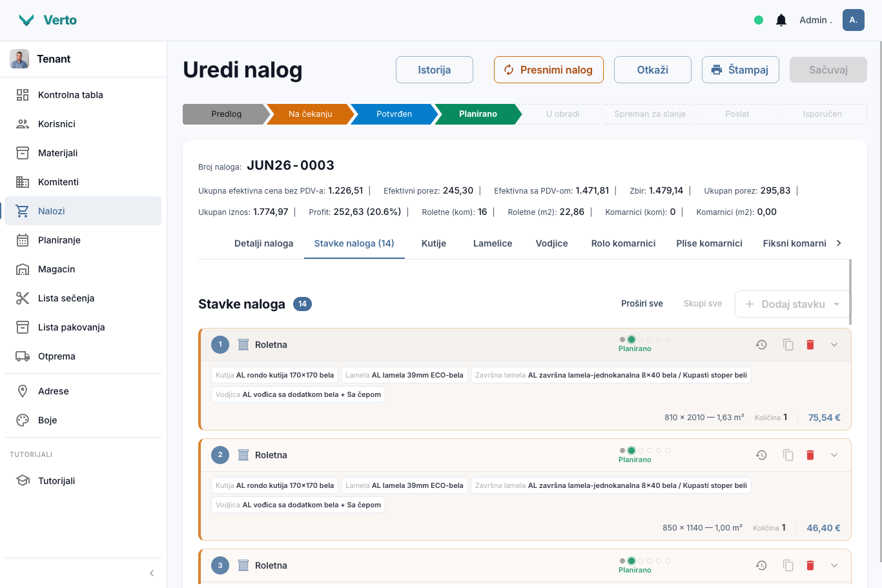Open the Boje palette icon

click(23, 420)
